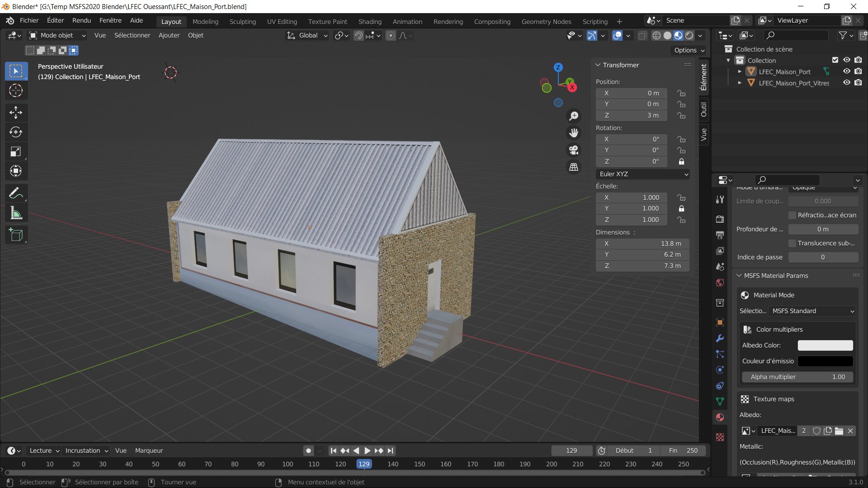This screenshot has height=488, width=868.
Task: Activate the Measure tool
Action: (16, 213)
